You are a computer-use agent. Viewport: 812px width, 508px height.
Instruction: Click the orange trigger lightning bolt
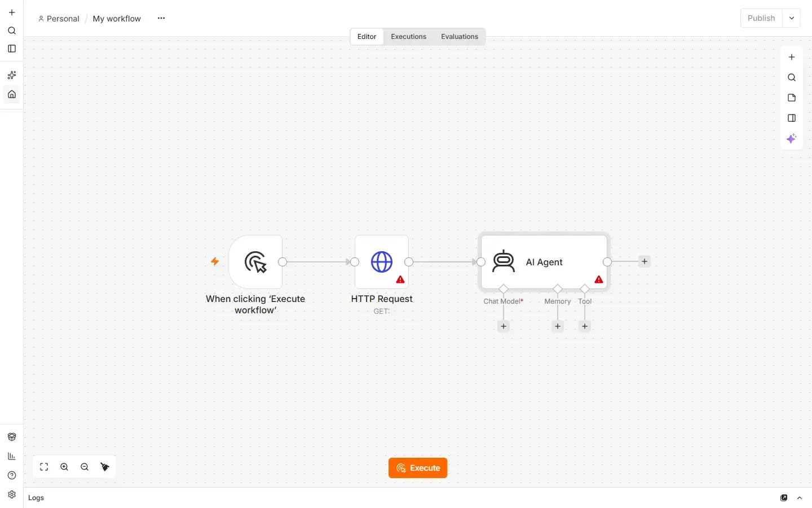(215, 261)
